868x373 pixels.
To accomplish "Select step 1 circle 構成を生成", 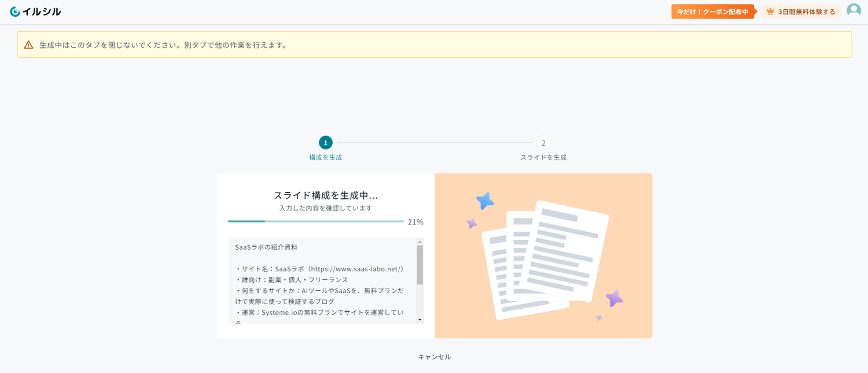I will 326,142.
